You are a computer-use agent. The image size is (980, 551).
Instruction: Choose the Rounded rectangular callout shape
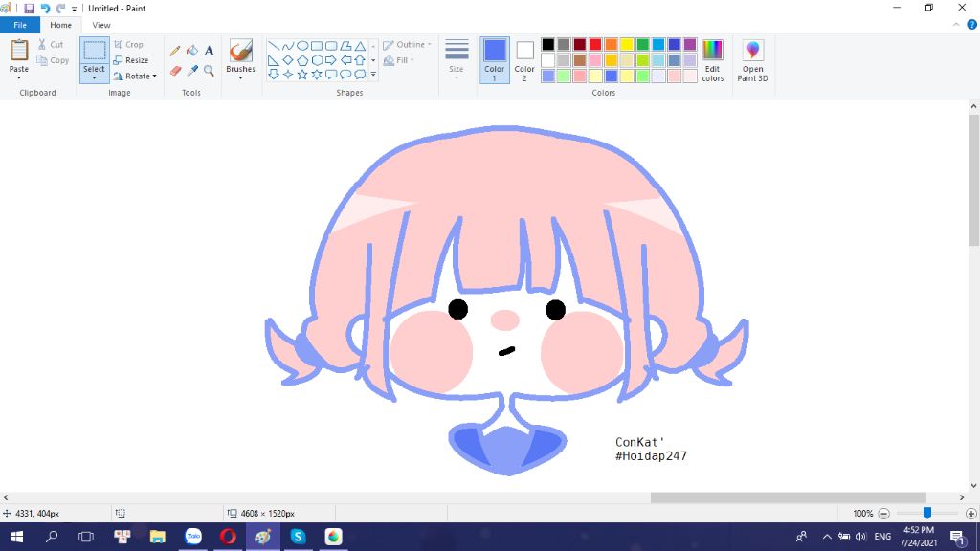[331, 75]
